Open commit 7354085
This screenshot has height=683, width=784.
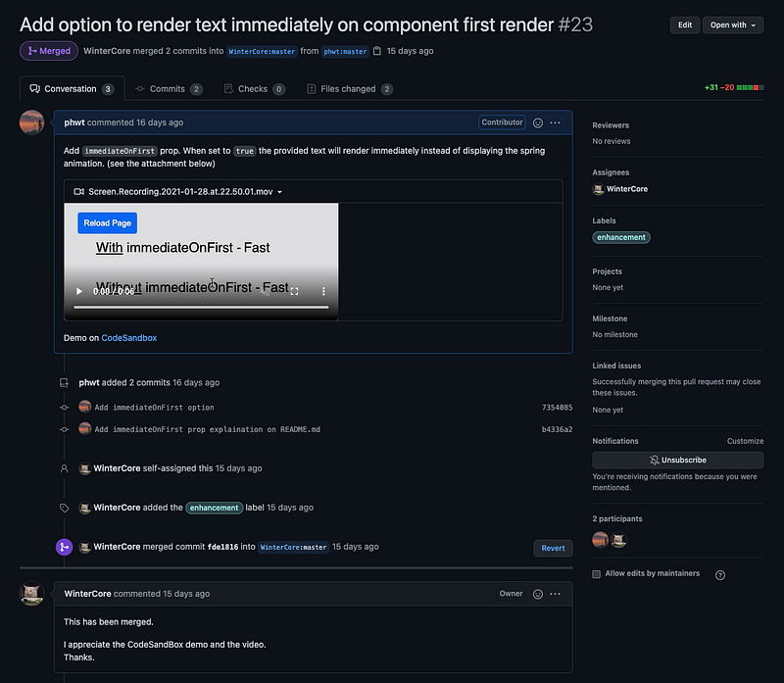pyautogui.click(x=557, y=408)
